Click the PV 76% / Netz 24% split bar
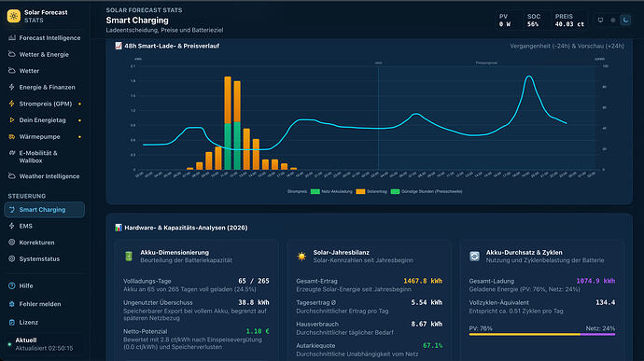Screen dimensions: 644x361 542,334
